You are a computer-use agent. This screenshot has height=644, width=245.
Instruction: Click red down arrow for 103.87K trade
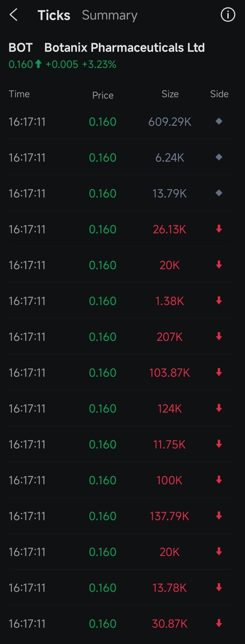click(219, 372)
